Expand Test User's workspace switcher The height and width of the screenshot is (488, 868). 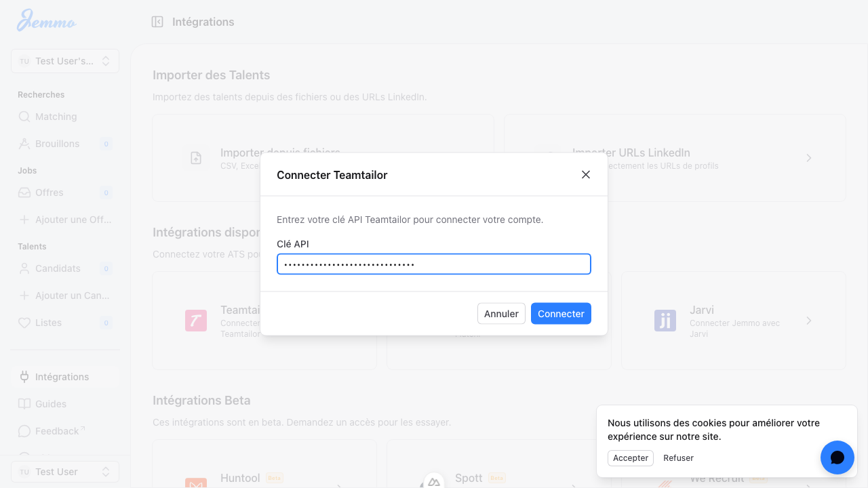[x=65, y=61]
